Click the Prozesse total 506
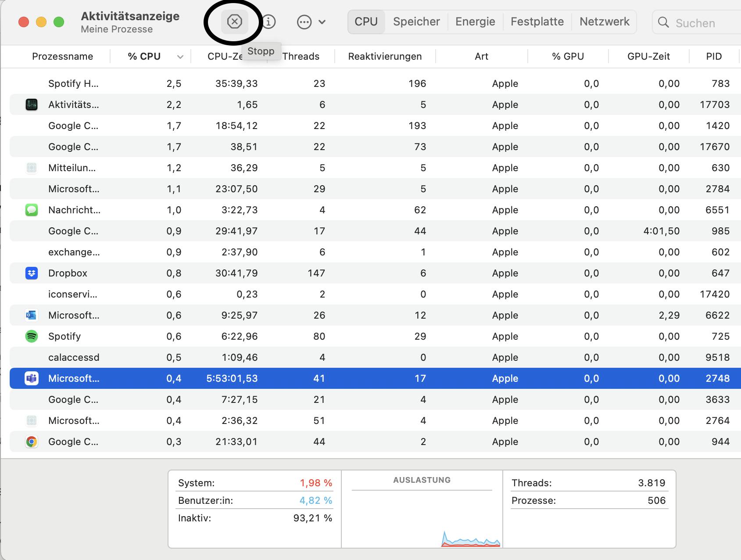 pyautogui.click(x=657, y=500)
